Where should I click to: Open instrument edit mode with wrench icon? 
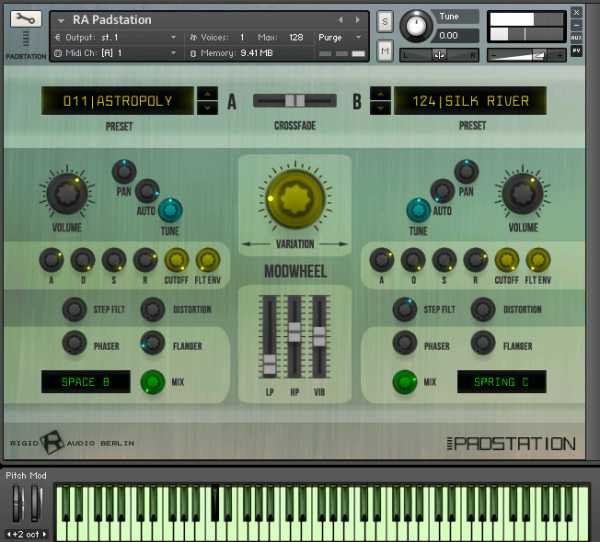click(26, 18)
